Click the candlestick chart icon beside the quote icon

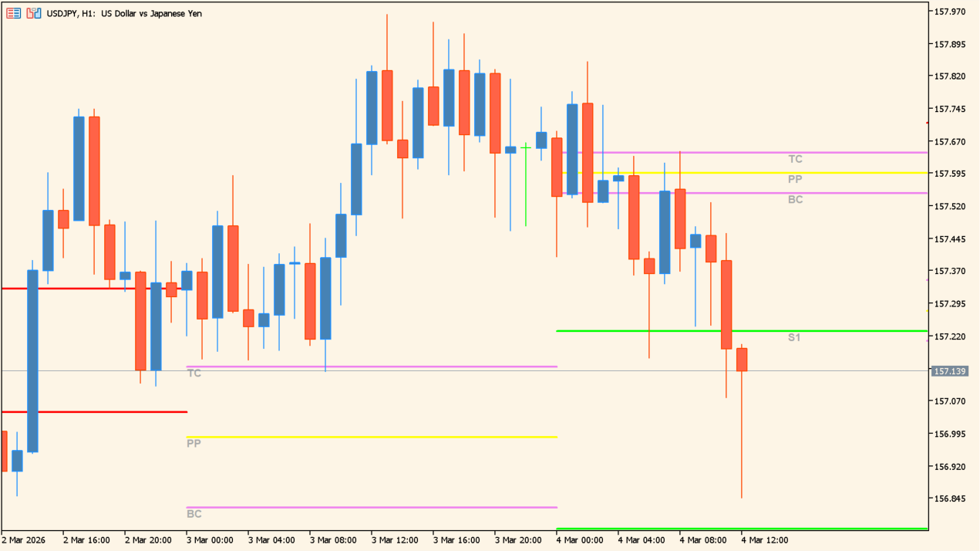32,12
